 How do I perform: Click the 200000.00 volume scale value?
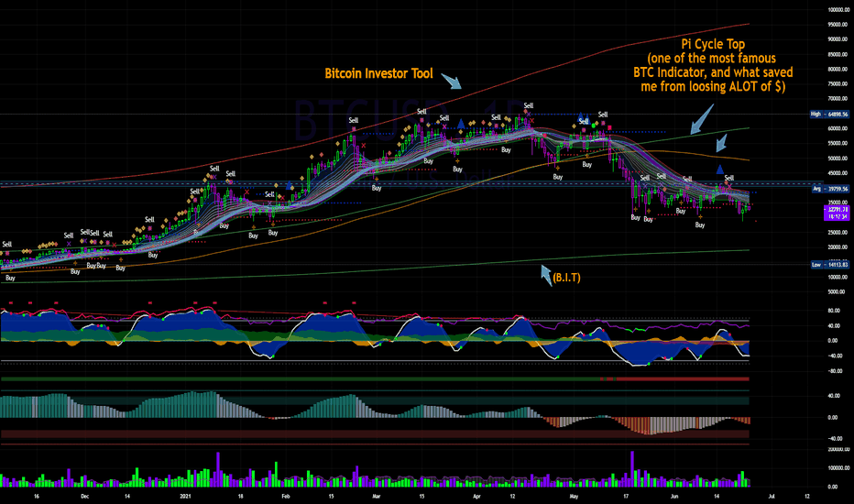pos(838,450)
